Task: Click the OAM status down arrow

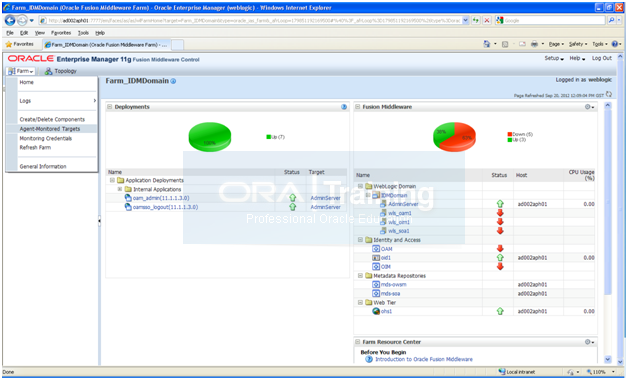Action: [500, 249]
